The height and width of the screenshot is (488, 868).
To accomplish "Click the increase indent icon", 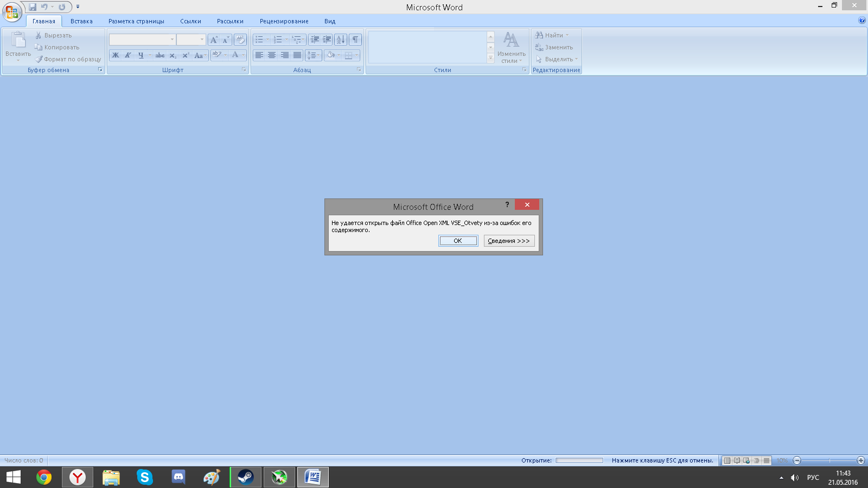I will pos(327,40).
